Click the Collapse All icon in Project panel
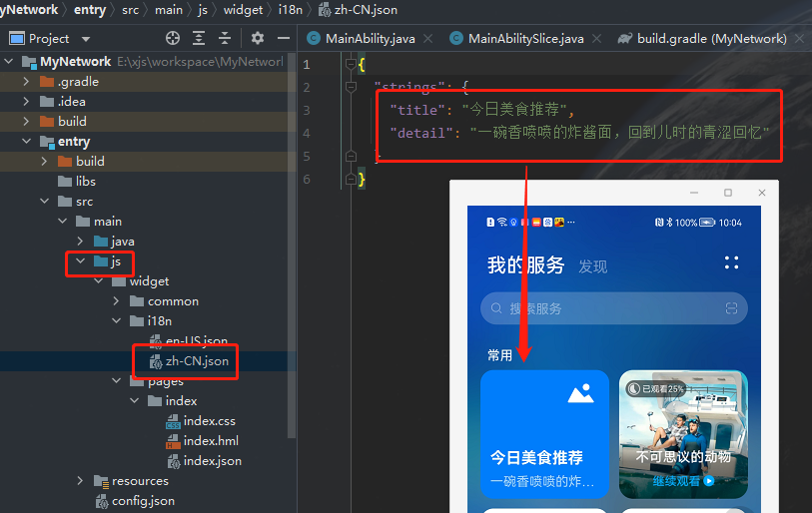Screen dimensions: 812x513 tap(225, 38)
